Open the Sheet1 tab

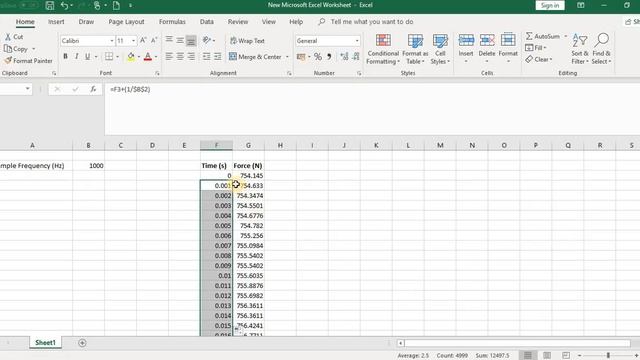[45, 343]
